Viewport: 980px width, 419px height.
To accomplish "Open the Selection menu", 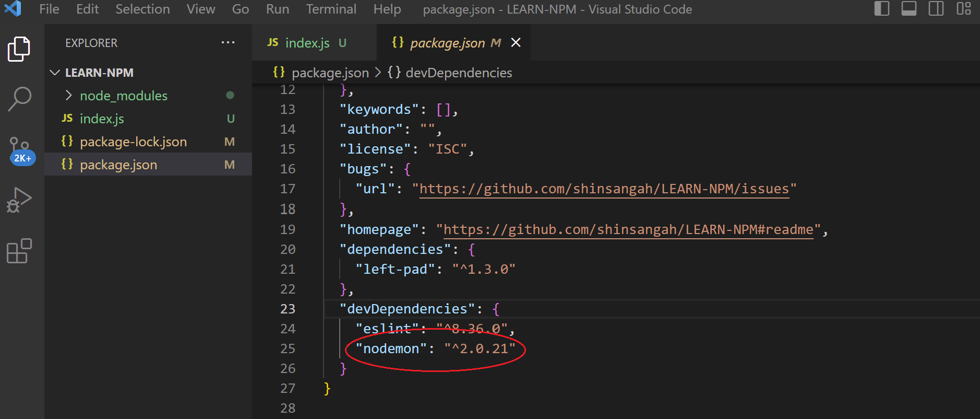I will click(x=142, y=9).
